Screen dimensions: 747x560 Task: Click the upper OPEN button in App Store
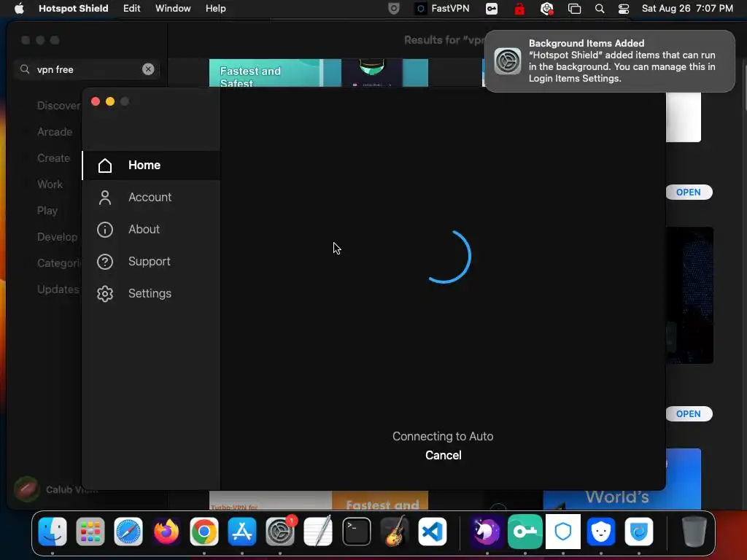click(689, 192)
